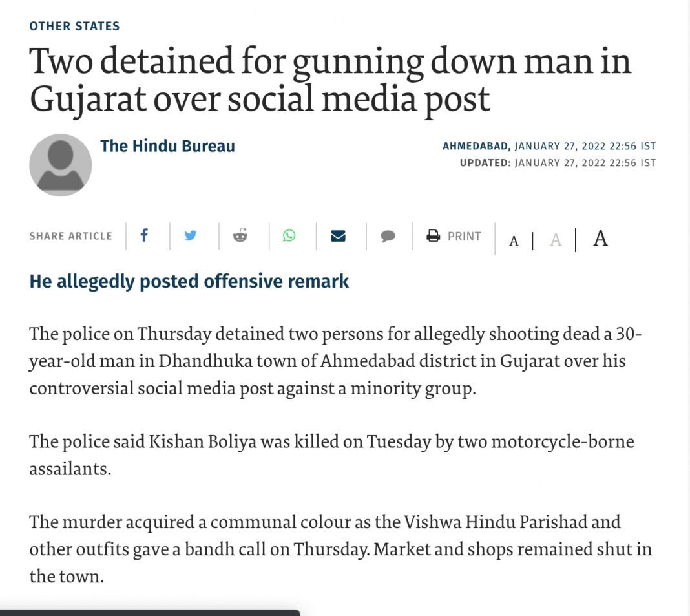Viewport: 690px width, 616px height.
Task: Open the Other States section link
Action: pyautogui.click(x=74, y=27)
